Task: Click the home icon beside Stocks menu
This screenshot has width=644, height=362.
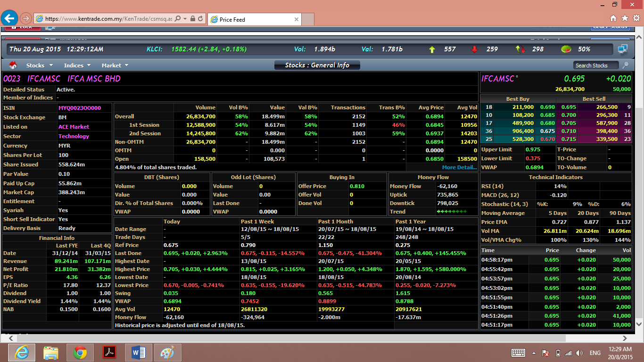Action: coord(13,65)
